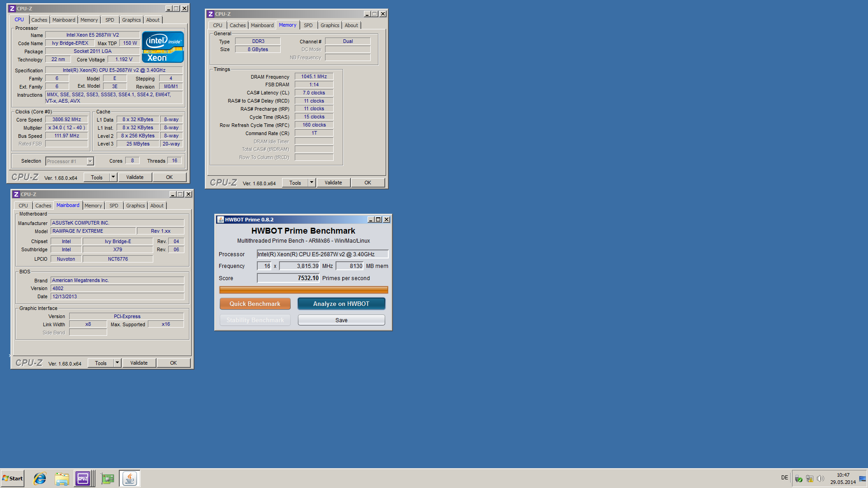Open SPD tab in Mainboard window
Viewport: 868px width, 488px height.
point(114,206)
